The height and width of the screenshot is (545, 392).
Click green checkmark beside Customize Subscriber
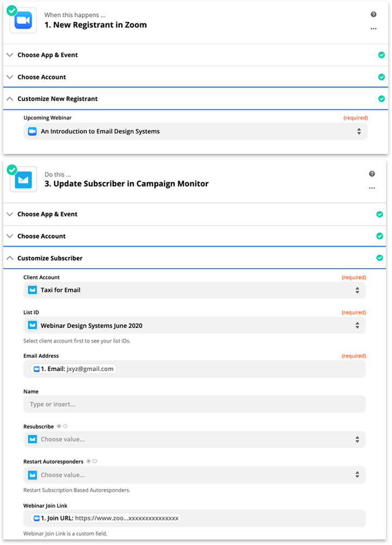(379, 258)
